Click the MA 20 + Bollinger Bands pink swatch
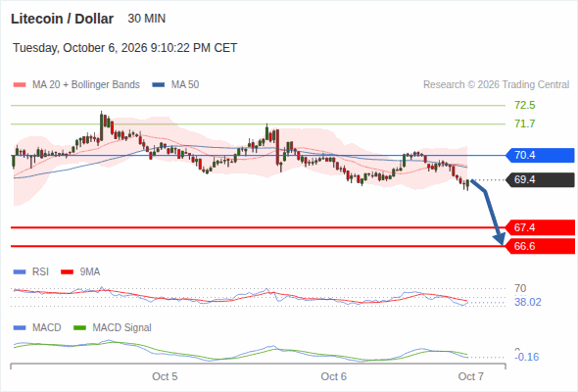Screen dimensions: 578x392 [x=20, y=85]
